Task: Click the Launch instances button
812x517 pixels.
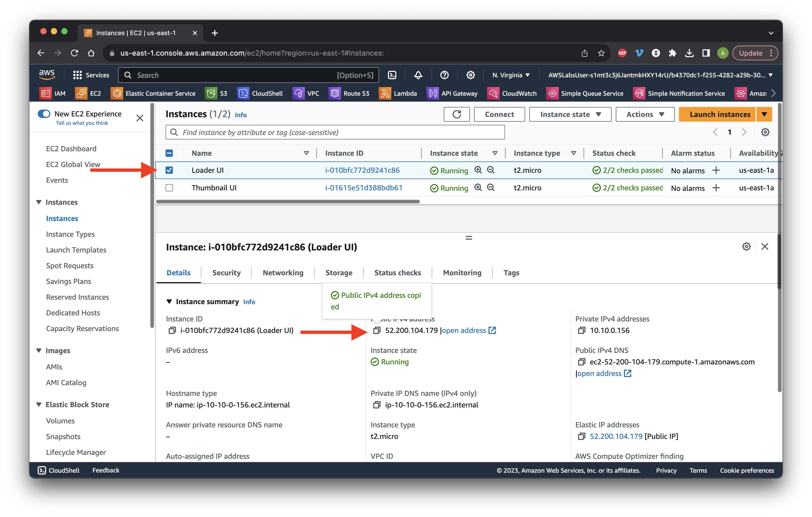Action: click(717, 114)
